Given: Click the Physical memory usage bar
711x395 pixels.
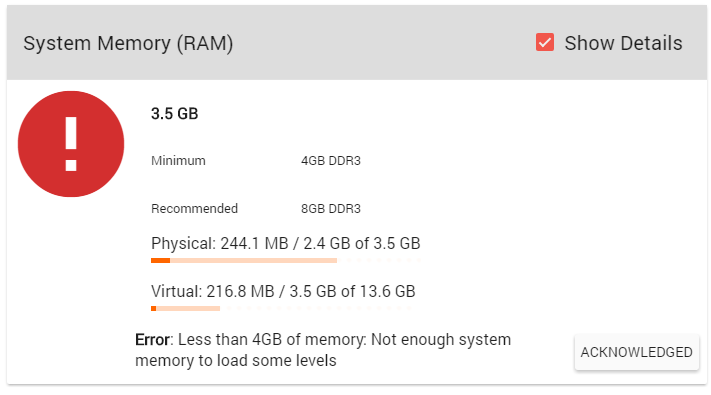Looking at the screenshot, I should (x=286, y=260).
